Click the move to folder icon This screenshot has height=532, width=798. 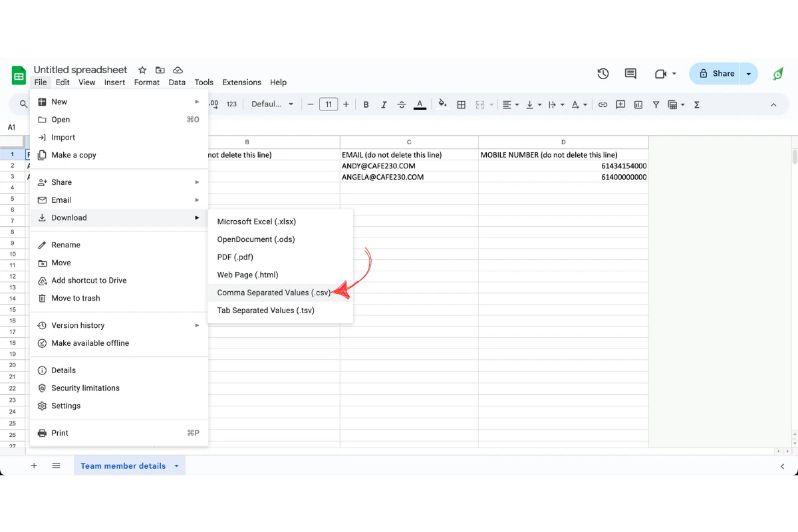click(x=160, y=70)
